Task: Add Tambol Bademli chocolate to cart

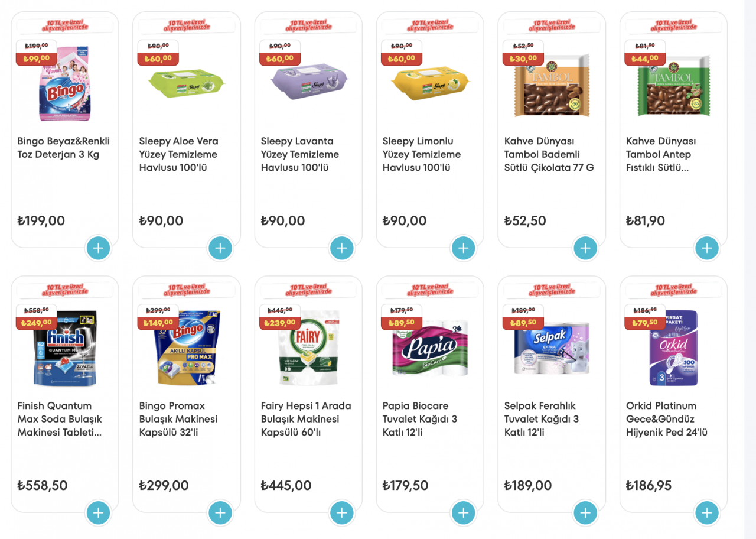Action: (x=585, y=248)
